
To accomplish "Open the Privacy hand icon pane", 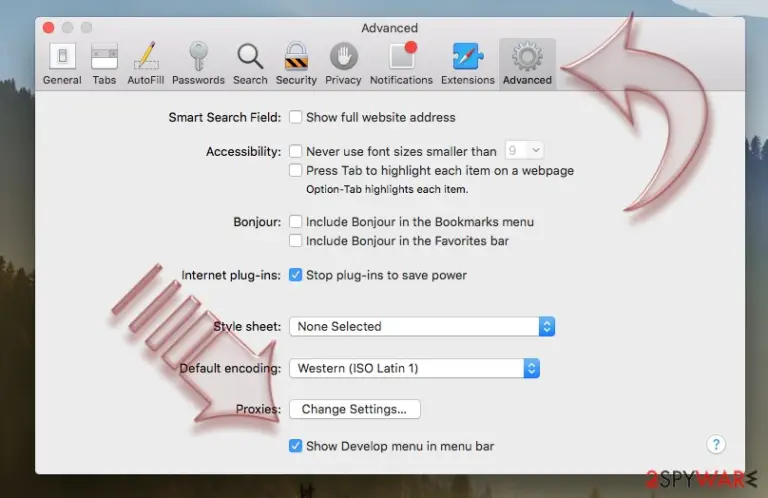I will (x=343, y=64).
